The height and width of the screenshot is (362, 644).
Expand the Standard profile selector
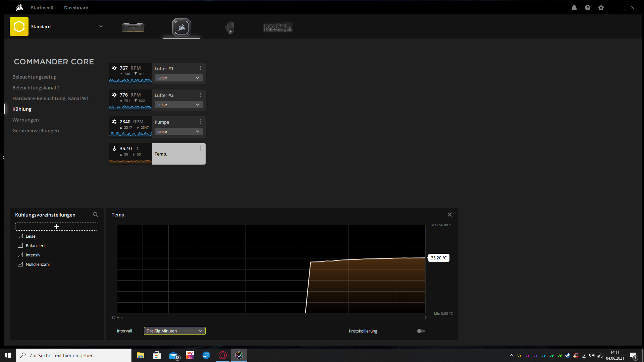click(x=101, y=26)
